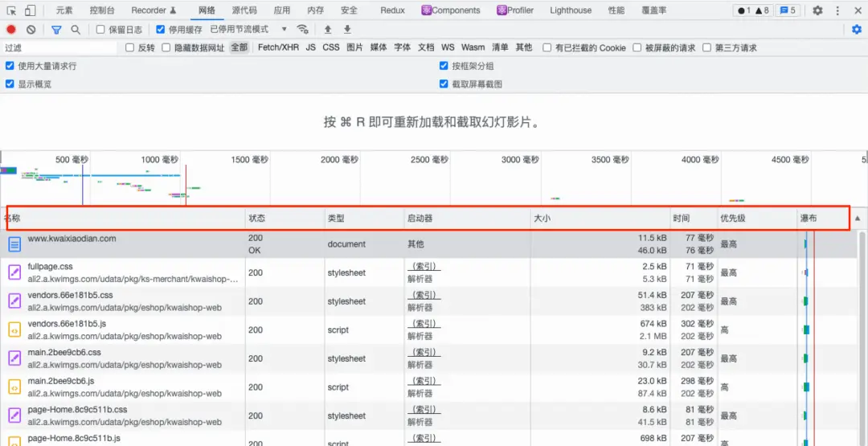Uncheck 使用大量请求行 option
868x446 pixels.
[x=10, y=66]
